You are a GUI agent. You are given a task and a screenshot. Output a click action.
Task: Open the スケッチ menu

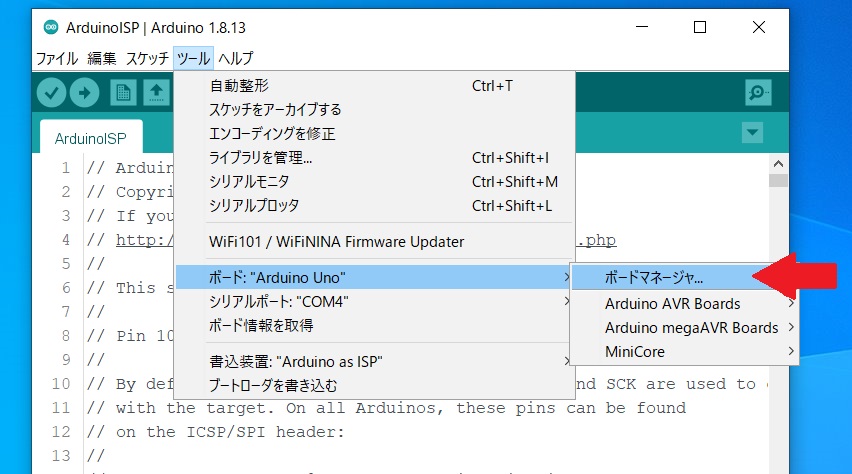click(147, 58)
